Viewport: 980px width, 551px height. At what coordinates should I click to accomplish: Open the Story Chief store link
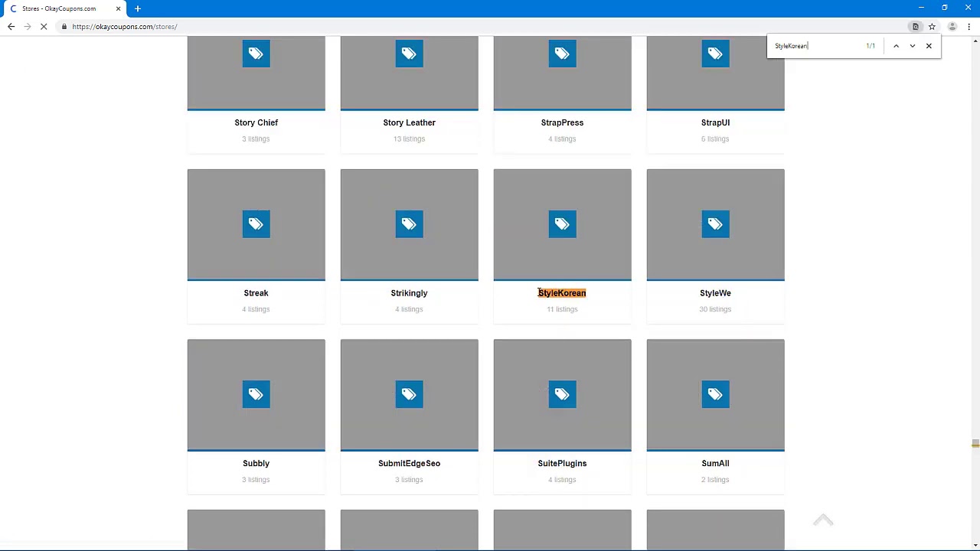256,122
